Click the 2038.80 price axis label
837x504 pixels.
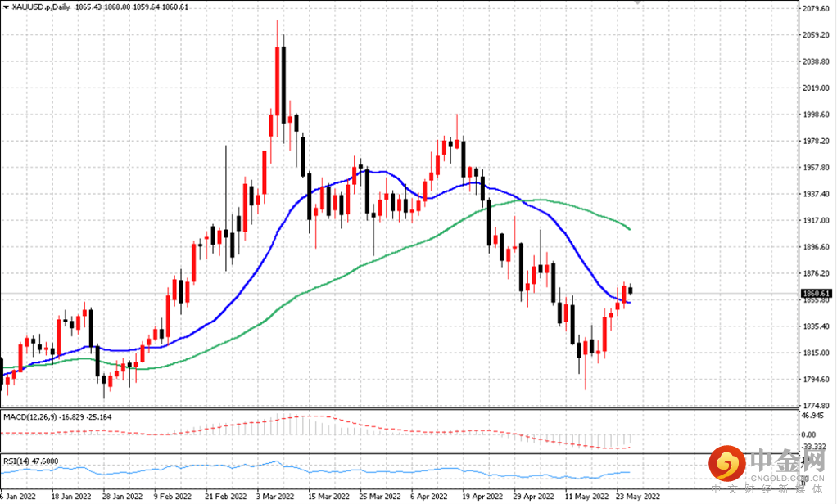[817, 61]
